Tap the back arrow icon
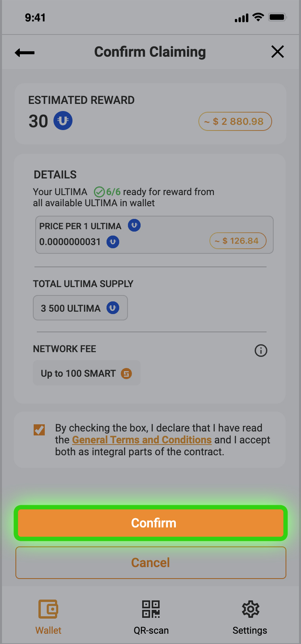The height and width of the screenshot is (644, 301). [x=25, y=52]
